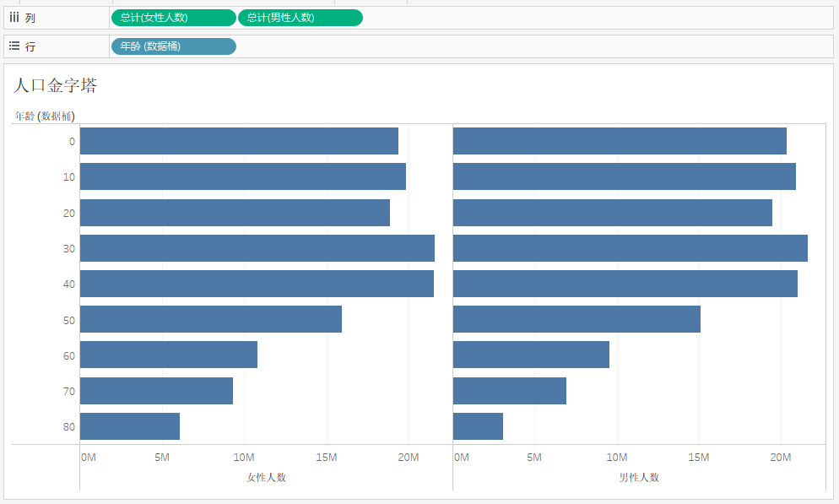The width and height of the screenshot is (839, 504).
Task: Select the male bar for age 40
Action: pyautogui.click(x=625, y=284)
